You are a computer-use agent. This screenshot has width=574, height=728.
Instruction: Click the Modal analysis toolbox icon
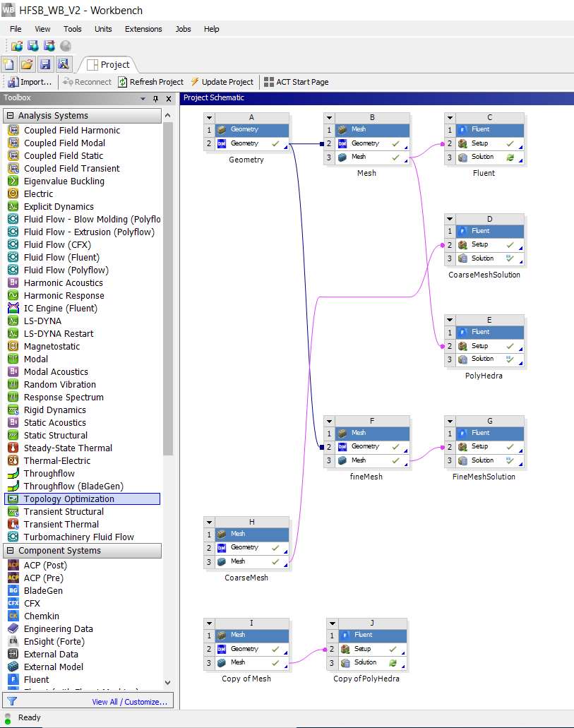(13, 359)
